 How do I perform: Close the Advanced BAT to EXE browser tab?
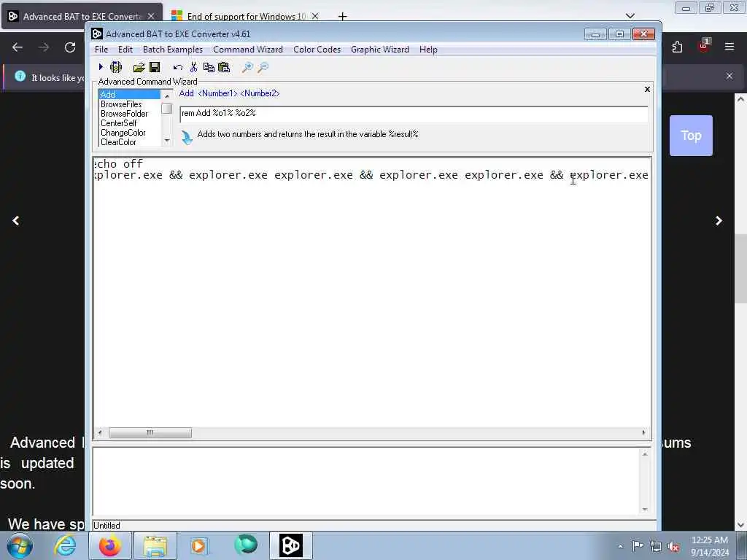pos(151,16)
